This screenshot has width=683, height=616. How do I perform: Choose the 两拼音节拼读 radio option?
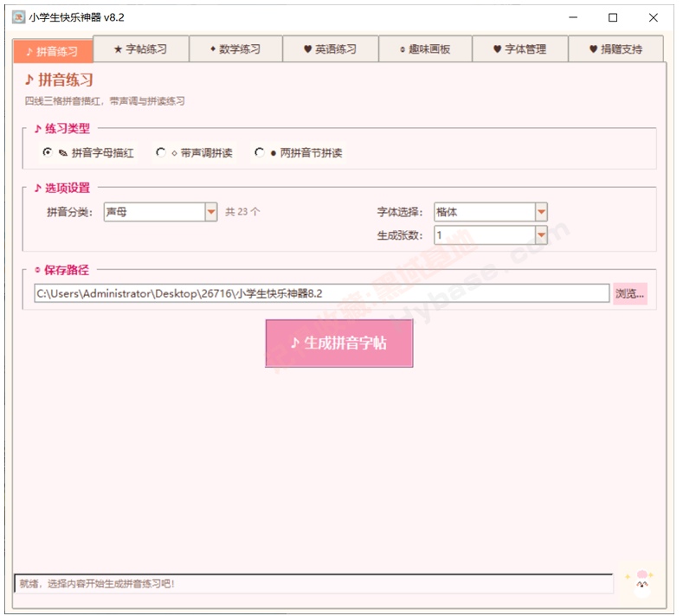pyautogui.click(x=299, y=153)
